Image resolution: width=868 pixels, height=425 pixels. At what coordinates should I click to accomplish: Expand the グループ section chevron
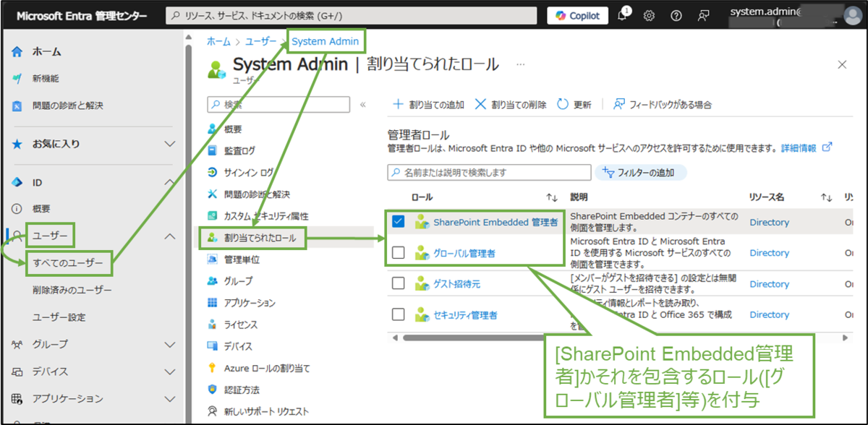coord(170,345)
